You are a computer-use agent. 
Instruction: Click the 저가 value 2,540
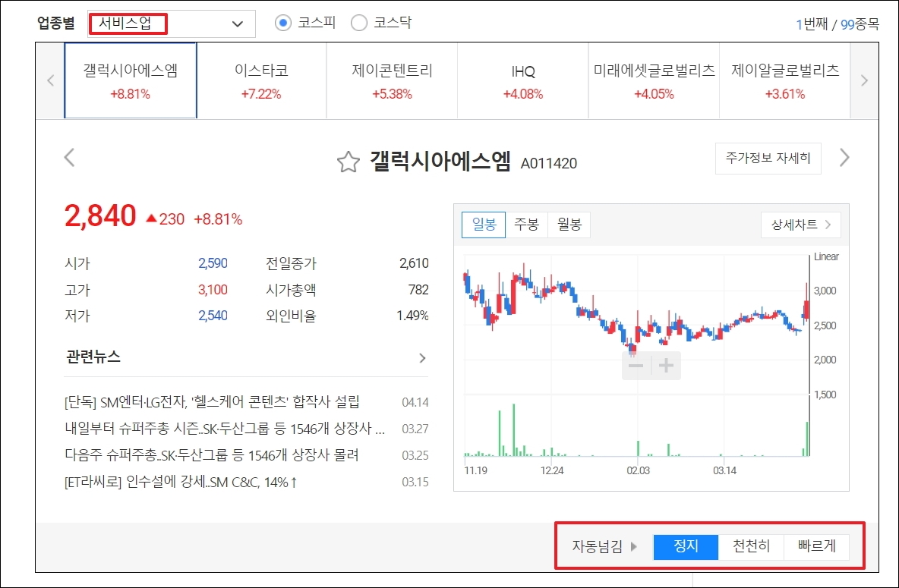[213, 316]
